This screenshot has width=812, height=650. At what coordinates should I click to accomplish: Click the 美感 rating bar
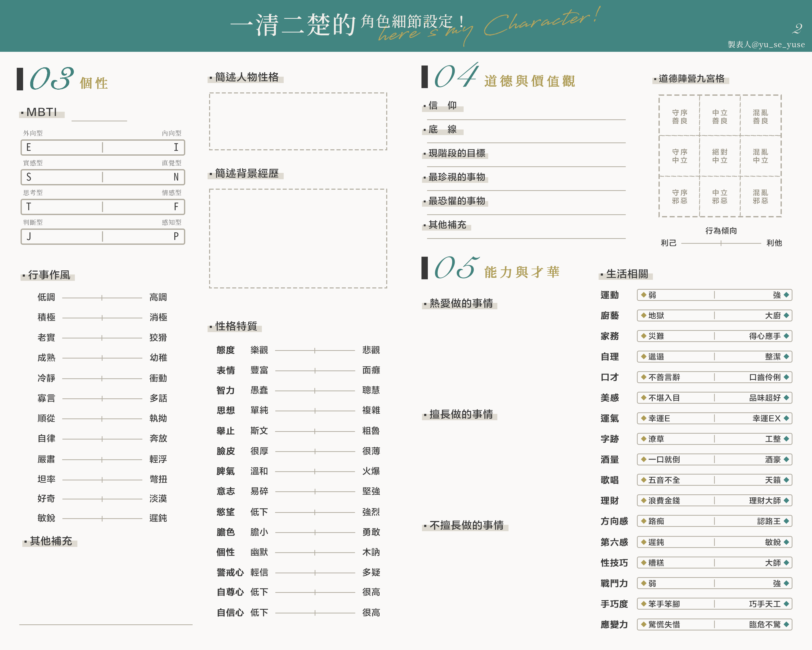coord(715,398)
